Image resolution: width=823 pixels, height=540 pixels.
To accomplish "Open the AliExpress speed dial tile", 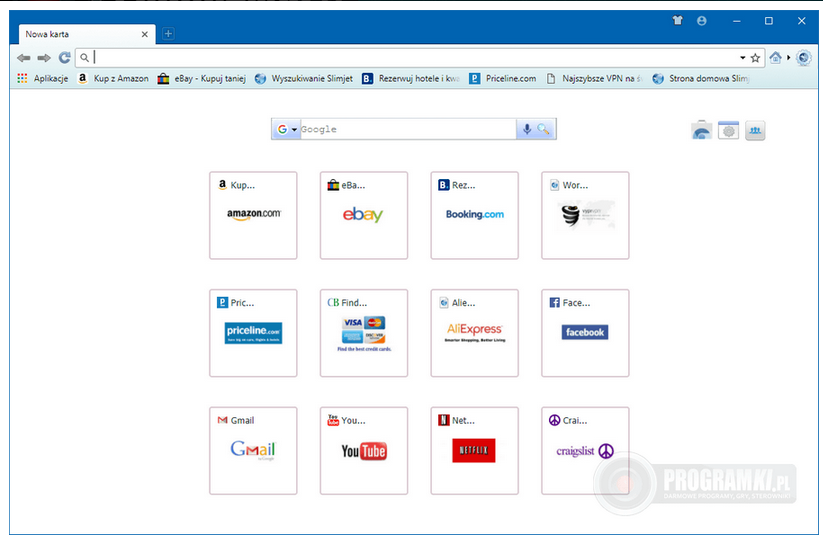I will click(x=474, y=333).
